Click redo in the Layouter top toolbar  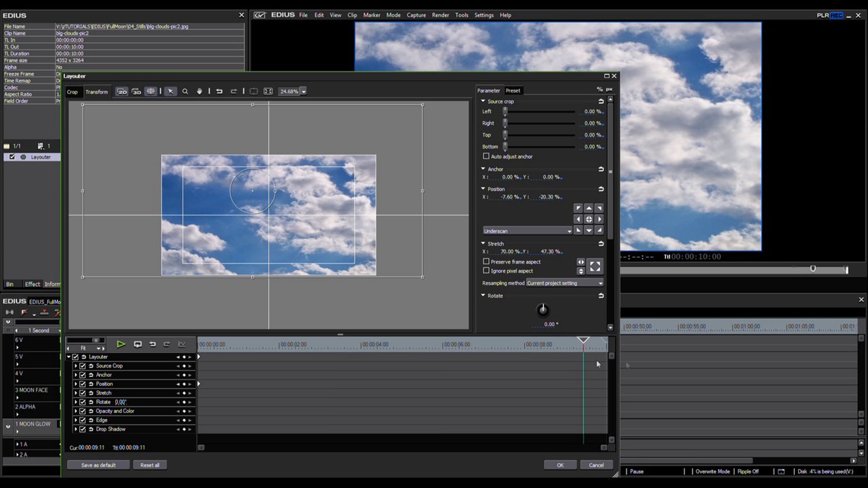pyautogui.click(x=234, y=91)
